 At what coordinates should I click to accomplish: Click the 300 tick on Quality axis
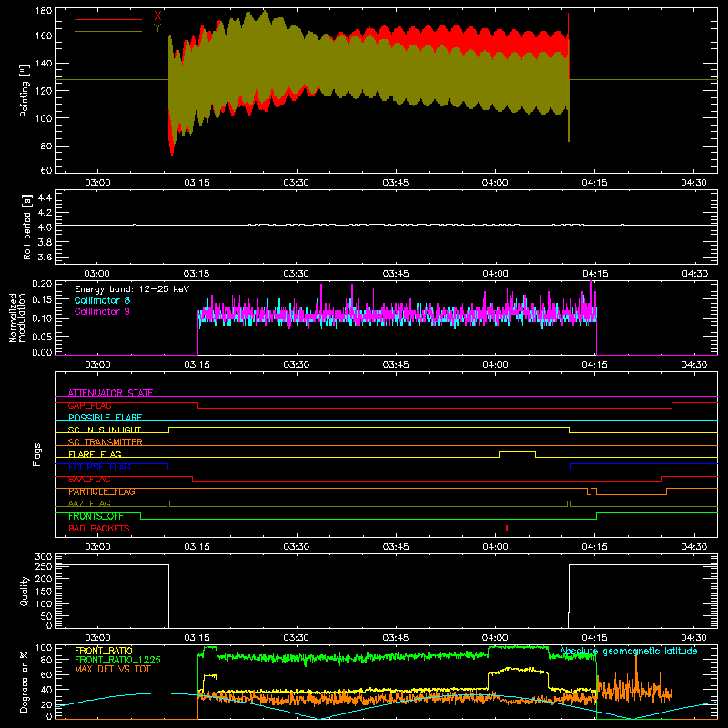(44, 557)
